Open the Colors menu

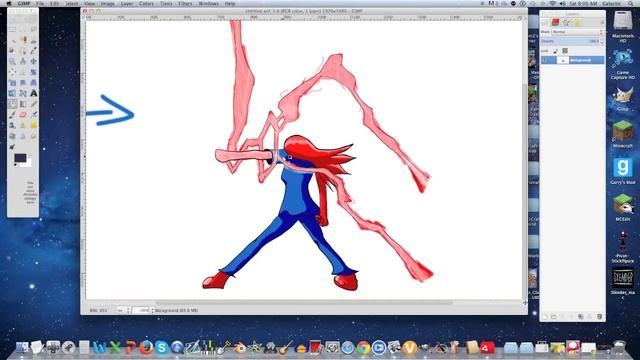146,3
